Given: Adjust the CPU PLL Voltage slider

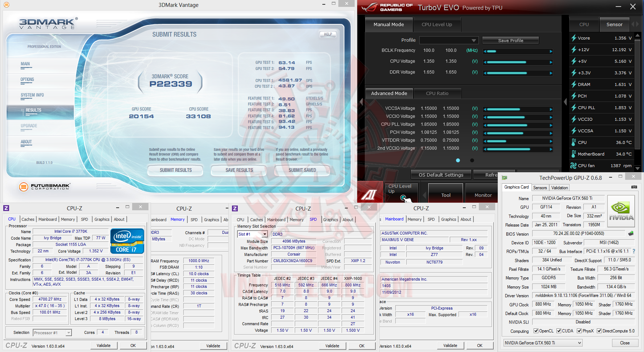Looking at the screenshot, I should [x=518, y=125].
